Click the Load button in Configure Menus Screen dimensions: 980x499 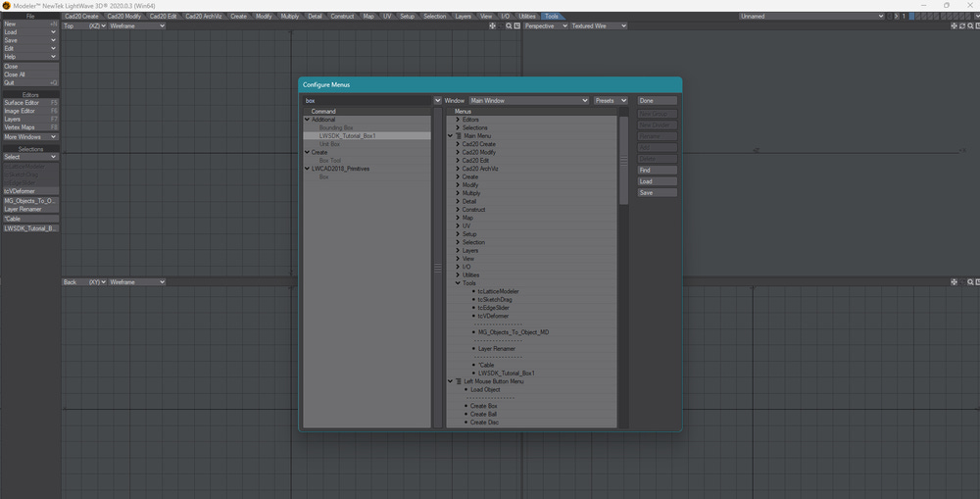[657, 181]
